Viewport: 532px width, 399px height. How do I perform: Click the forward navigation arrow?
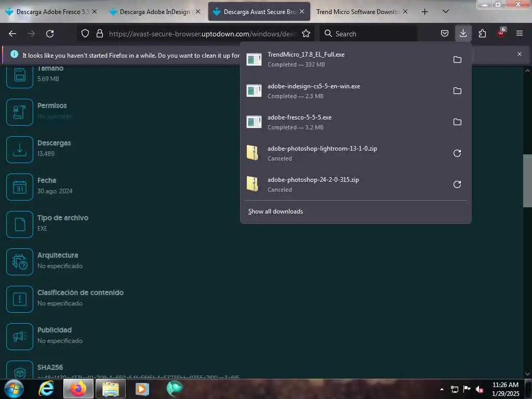click(31, 34)
